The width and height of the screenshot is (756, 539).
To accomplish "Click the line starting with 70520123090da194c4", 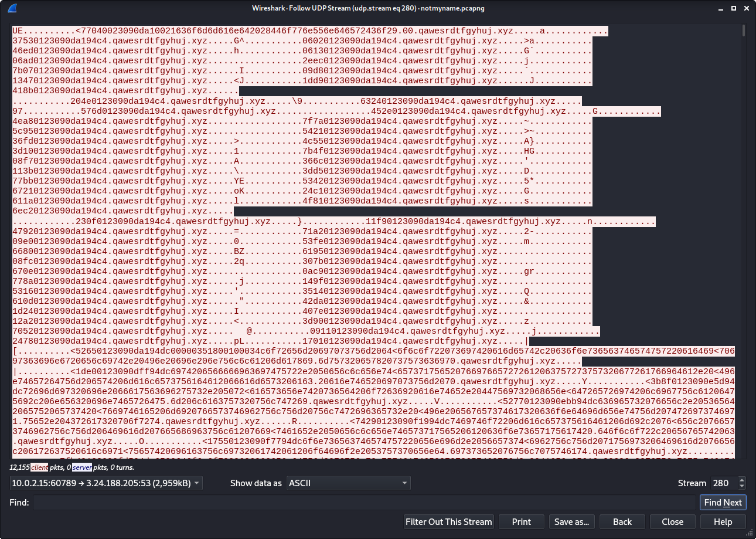I will click(x=306, y=331).
